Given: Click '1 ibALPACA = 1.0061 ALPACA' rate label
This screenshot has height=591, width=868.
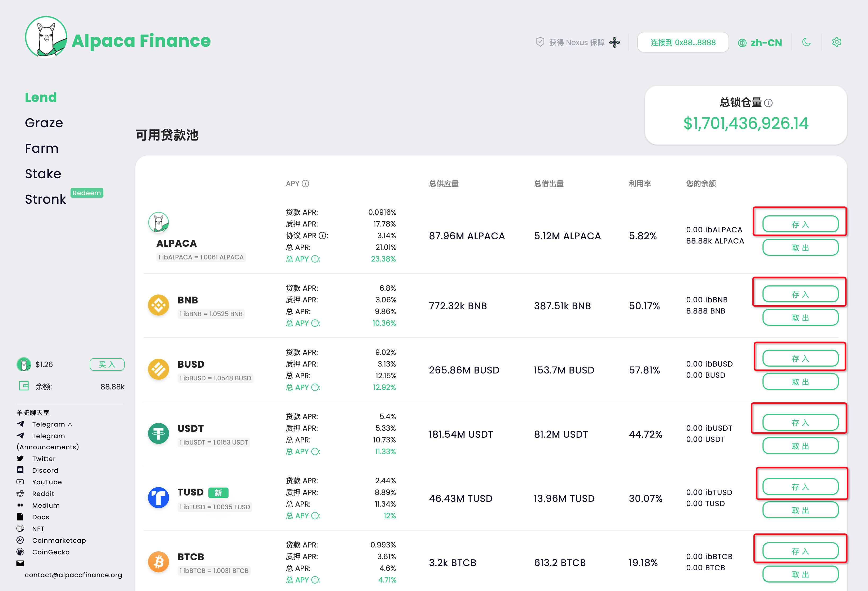Looking at the screenshot, I should click(x=201, y=257).
